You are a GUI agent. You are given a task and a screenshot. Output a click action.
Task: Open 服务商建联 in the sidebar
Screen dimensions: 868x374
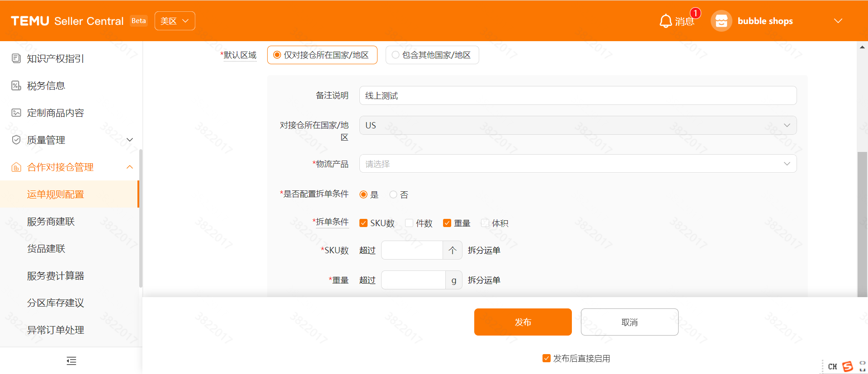(x=51, y=222)
